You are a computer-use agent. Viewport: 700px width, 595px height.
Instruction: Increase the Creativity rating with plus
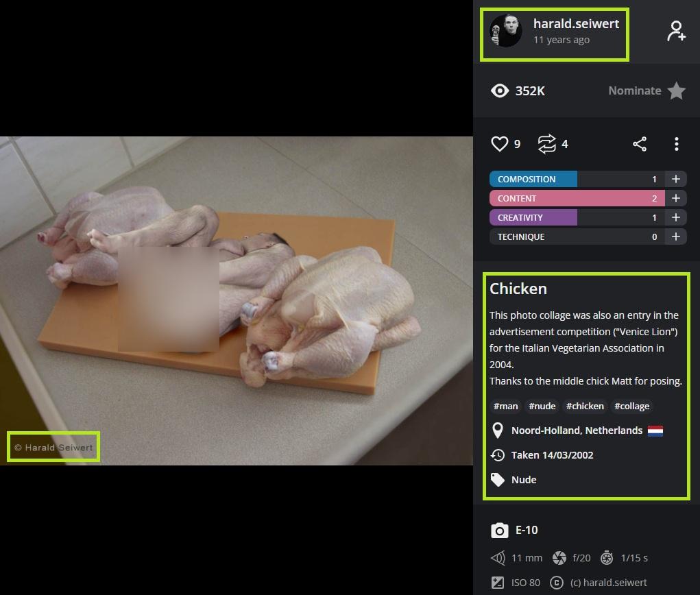(675, 217)
